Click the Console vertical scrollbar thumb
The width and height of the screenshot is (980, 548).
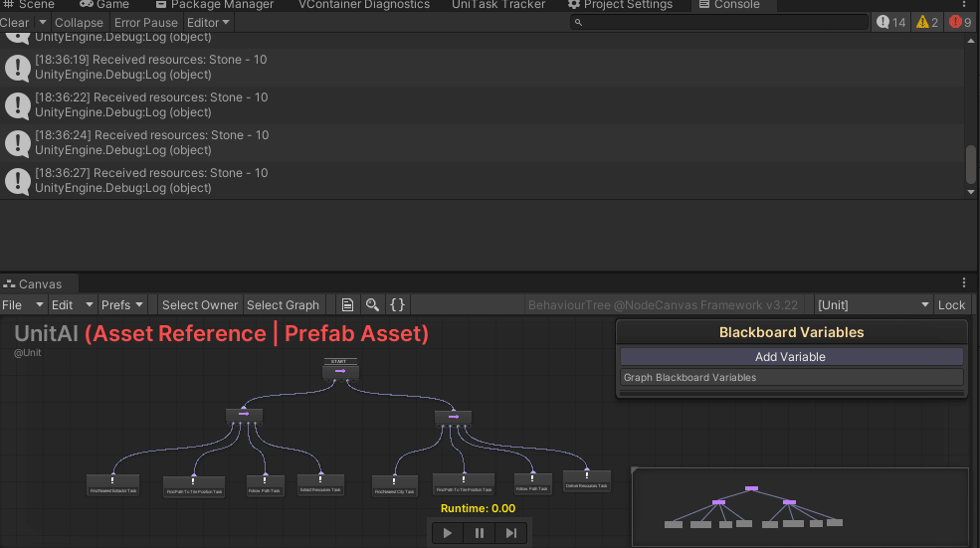[971, 164]
